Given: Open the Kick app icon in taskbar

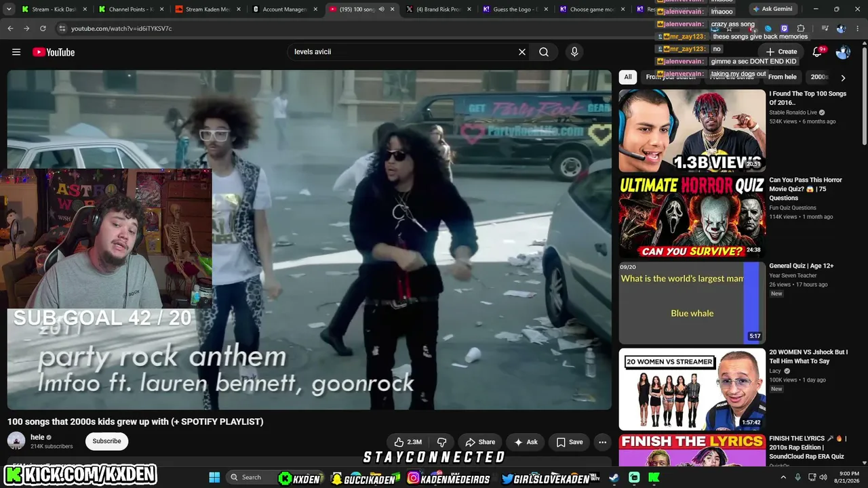Looking at the screenshot, I should (654, 477).
